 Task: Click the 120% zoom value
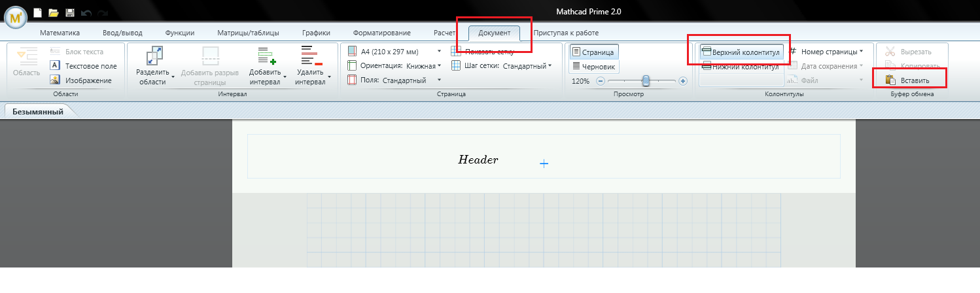click(581, 81)
